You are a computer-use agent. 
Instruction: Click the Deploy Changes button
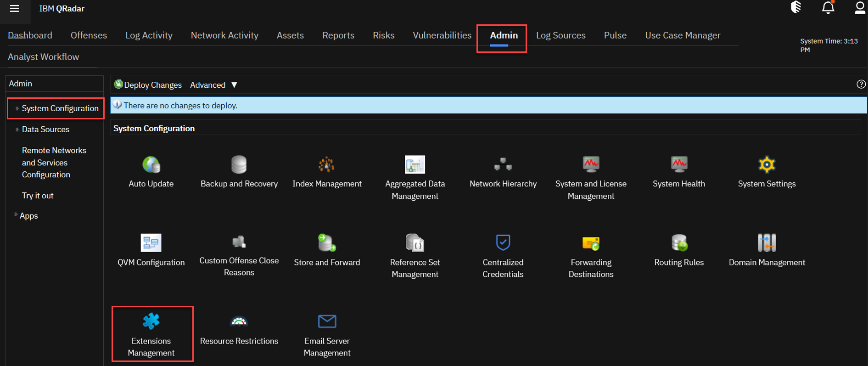click(148, 85)
